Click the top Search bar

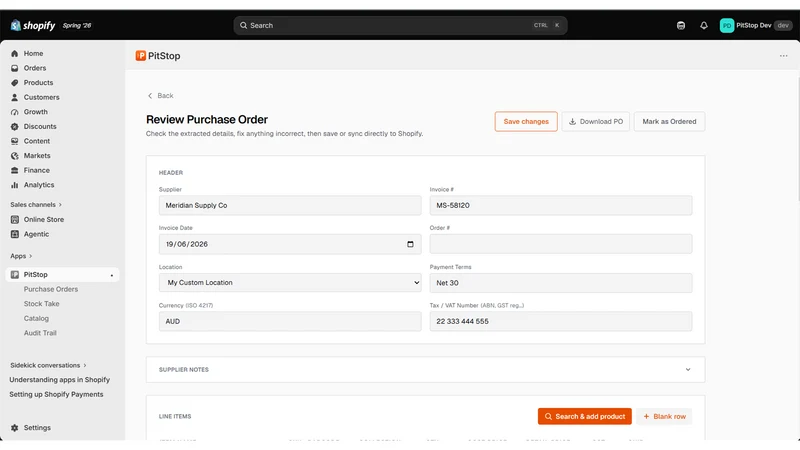click(401, 26)
